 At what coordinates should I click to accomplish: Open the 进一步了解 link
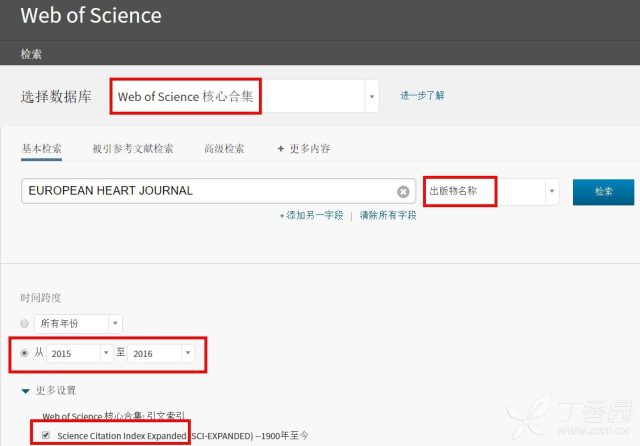pos(422,95)
